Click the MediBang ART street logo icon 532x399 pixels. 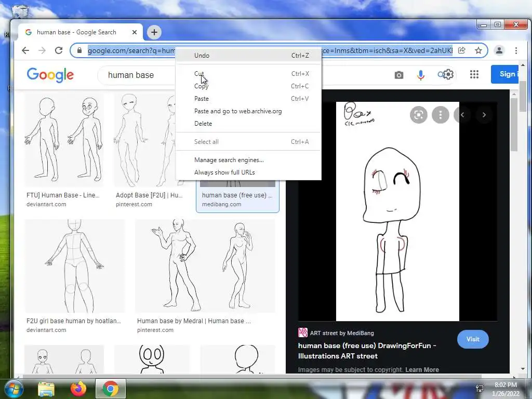point(303,332)
